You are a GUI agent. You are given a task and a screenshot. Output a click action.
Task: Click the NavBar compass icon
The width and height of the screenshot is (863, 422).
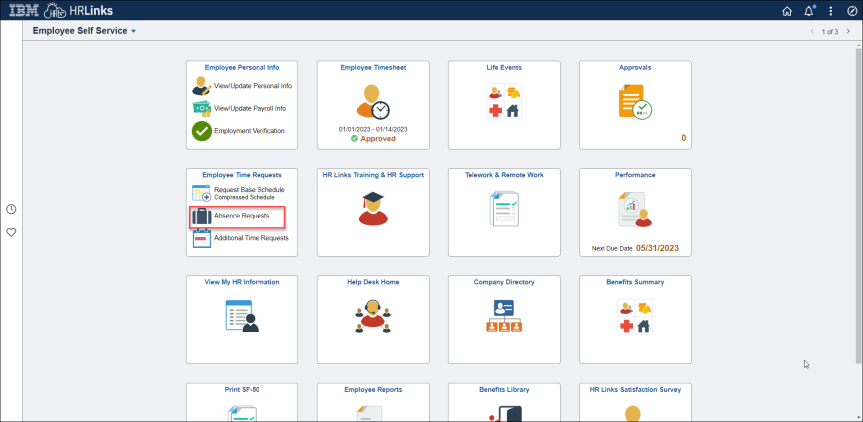850,11
